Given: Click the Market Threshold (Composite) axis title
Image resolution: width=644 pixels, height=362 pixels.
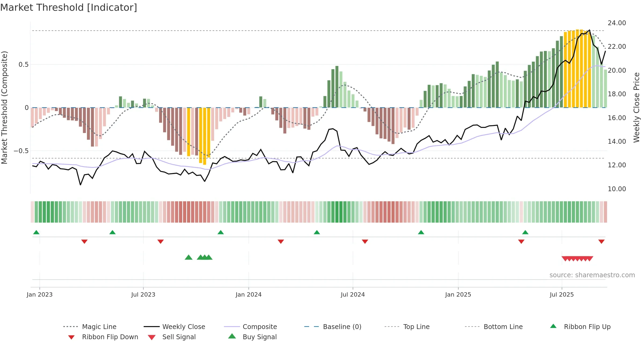Looking at the screenshot, I should pyautogui.click(x=4, y=108).
